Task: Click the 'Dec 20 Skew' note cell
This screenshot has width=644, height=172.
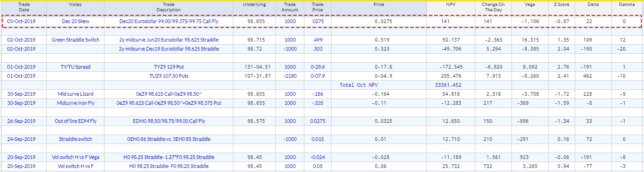Action: [x=76, y=21]
